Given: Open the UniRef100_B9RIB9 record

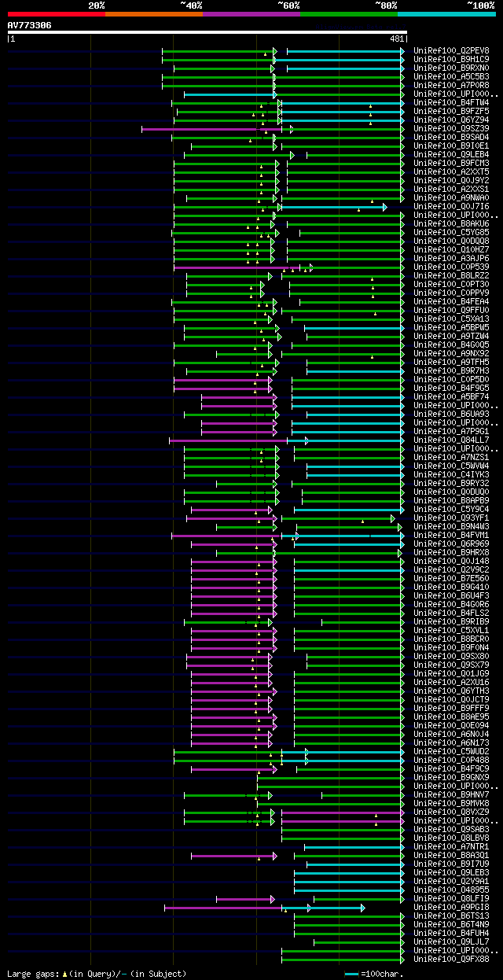Looking at the screenshot, I should click(451, 621).
